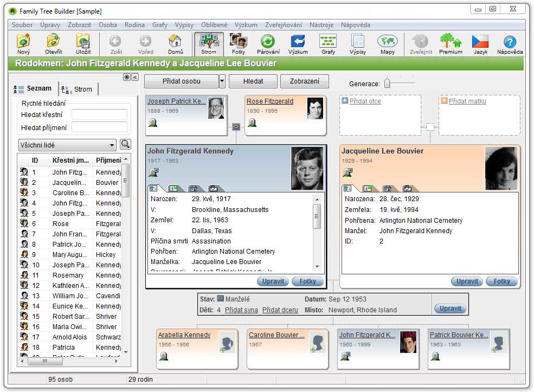Open the Osoba menu
The image size is (534, 392).
(108, 25)
